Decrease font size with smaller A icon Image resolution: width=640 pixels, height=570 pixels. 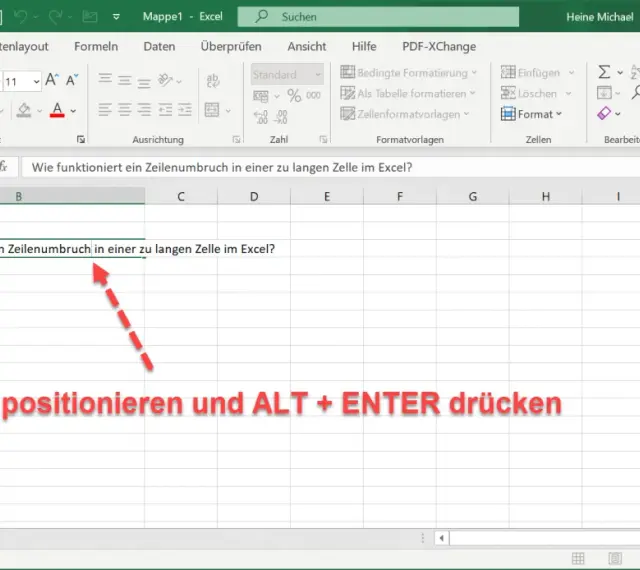pos(72,80)
